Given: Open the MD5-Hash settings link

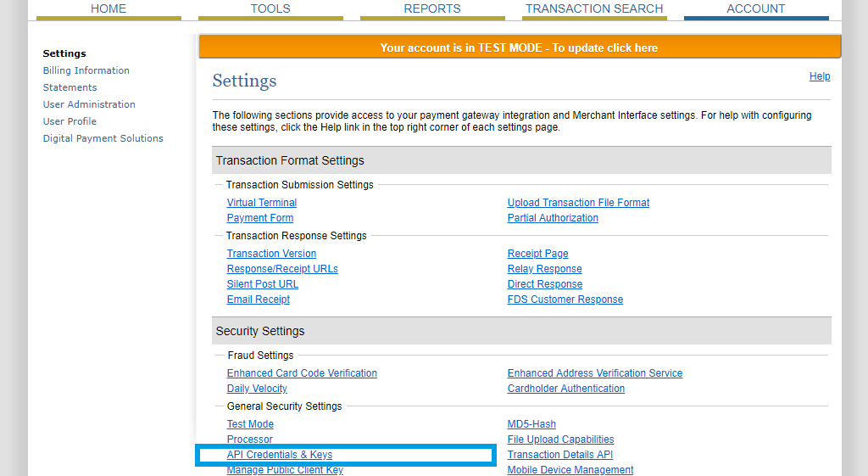Looking at the screenshot, I should tap(531, 424).
